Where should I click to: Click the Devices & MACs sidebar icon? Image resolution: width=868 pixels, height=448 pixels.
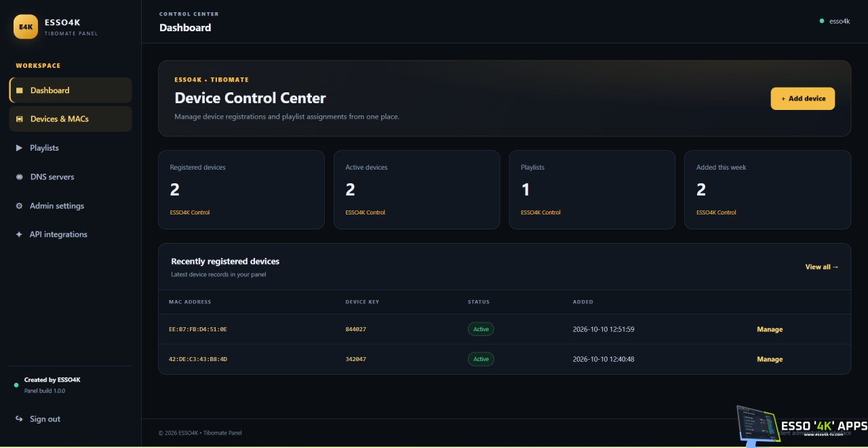pos(19,119)
